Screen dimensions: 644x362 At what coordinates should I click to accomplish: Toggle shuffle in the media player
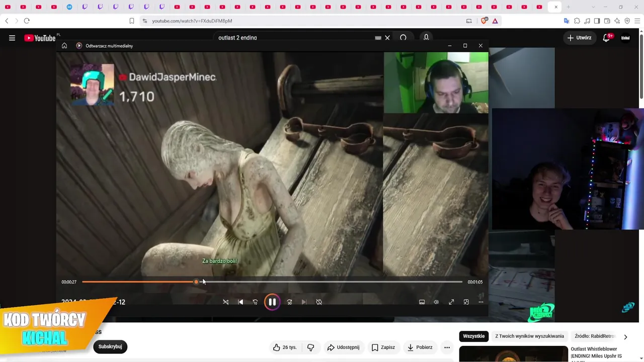click(225, 302)
